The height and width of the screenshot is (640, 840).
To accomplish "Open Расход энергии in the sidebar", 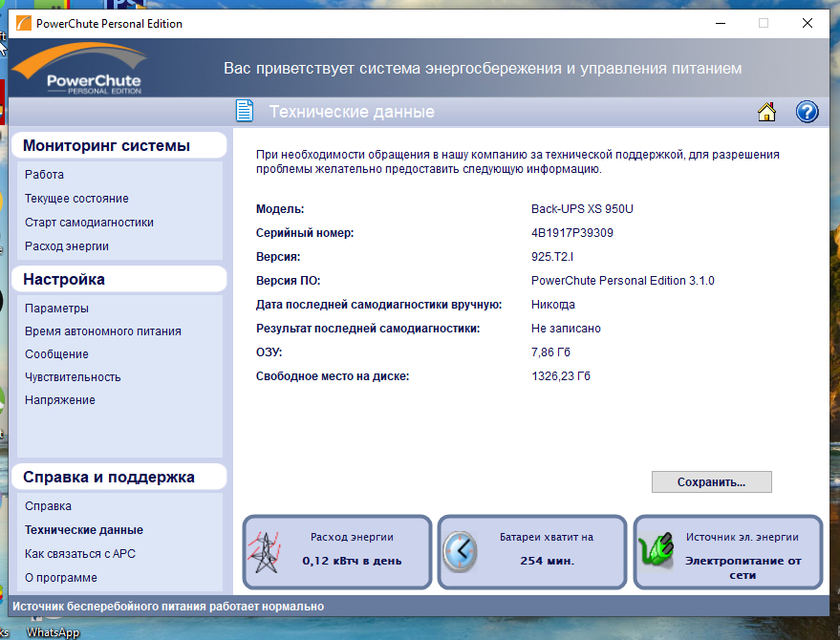I will tap(67, 246).
